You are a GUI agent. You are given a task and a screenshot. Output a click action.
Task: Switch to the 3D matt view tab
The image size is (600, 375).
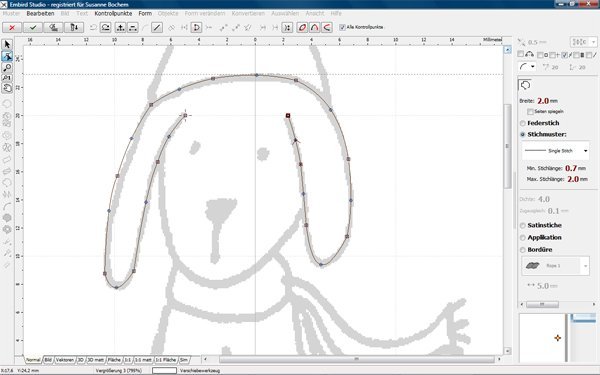point(95,360)
